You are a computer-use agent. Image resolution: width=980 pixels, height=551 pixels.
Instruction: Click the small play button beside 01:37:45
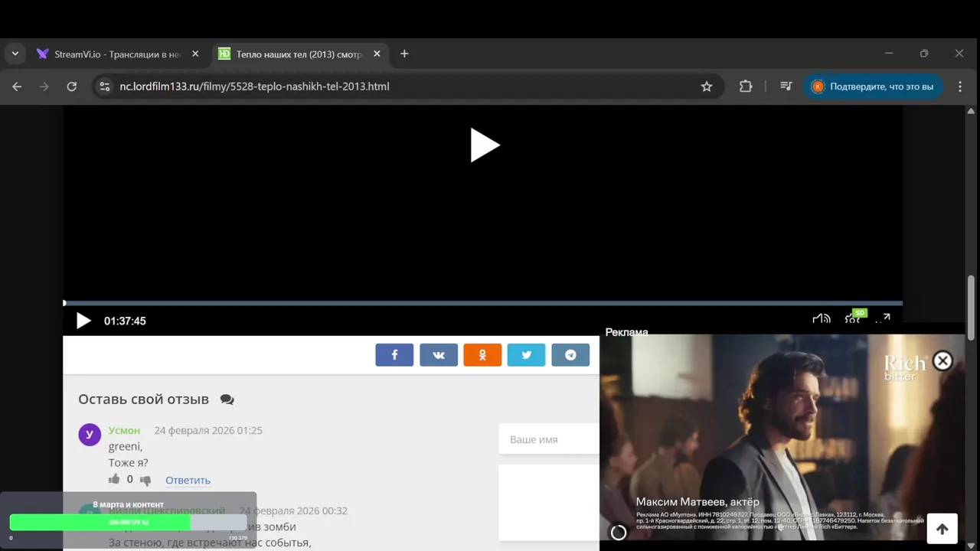point(83,321)
